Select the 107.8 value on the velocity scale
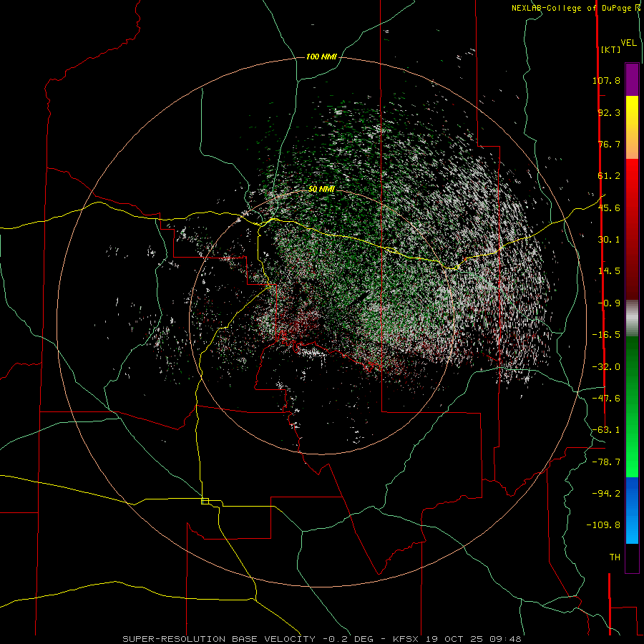 pos(606,80)
